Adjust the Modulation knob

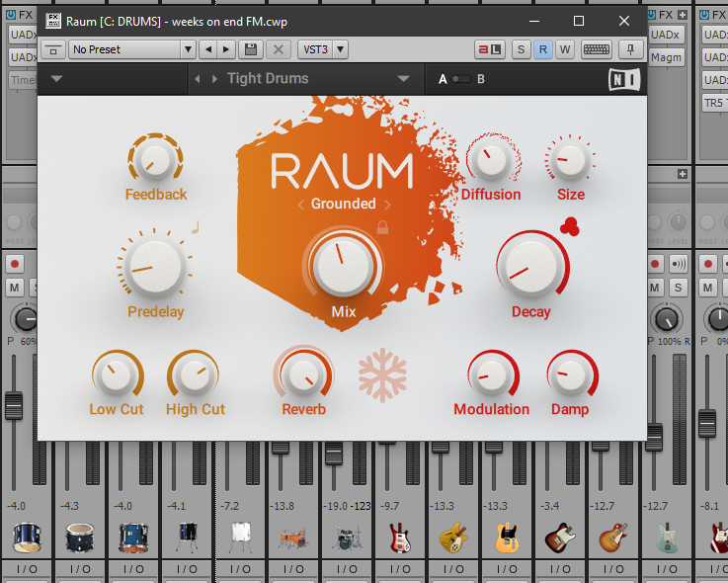click(492, 375)
